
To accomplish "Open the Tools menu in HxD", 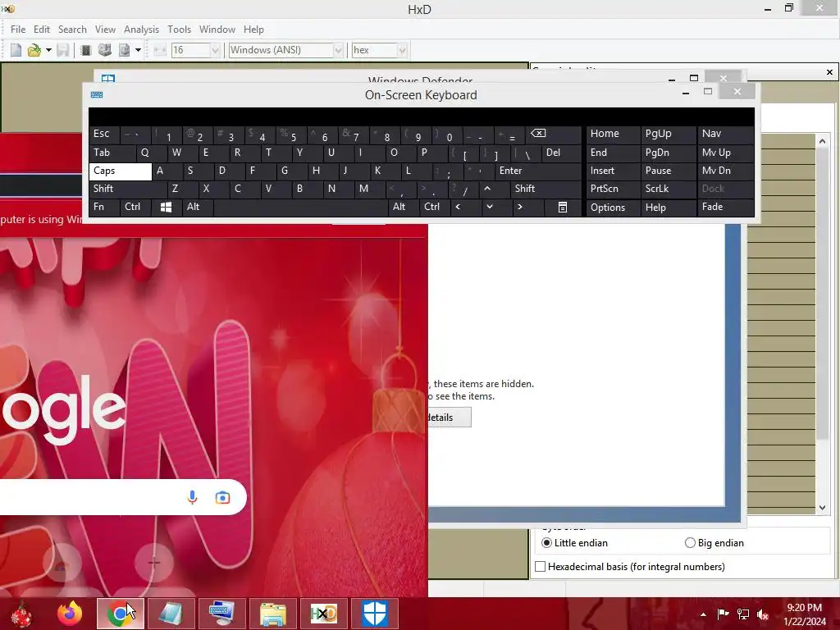I will coord(179,30).
